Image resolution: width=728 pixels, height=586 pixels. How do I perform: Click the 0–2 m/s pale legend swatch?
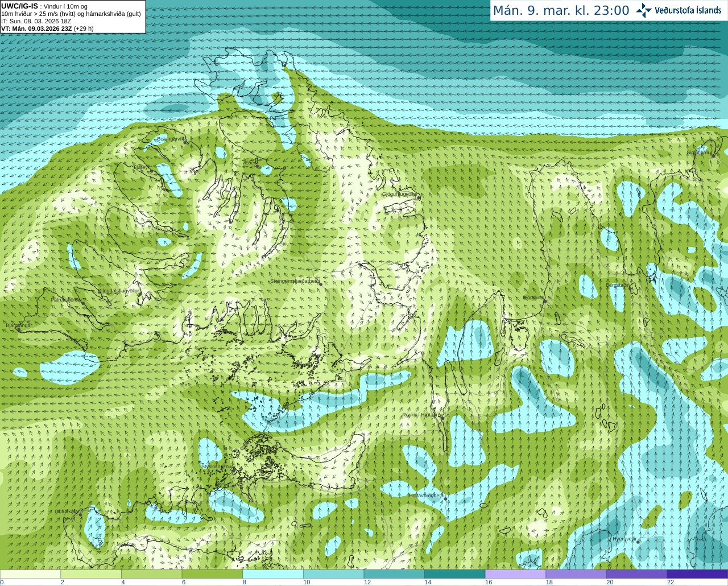point(30,574)
